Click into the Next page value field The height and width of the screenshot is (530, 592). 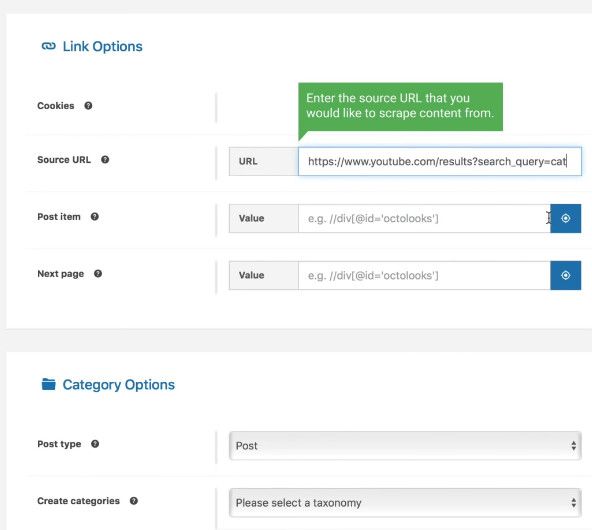[424, 276]
